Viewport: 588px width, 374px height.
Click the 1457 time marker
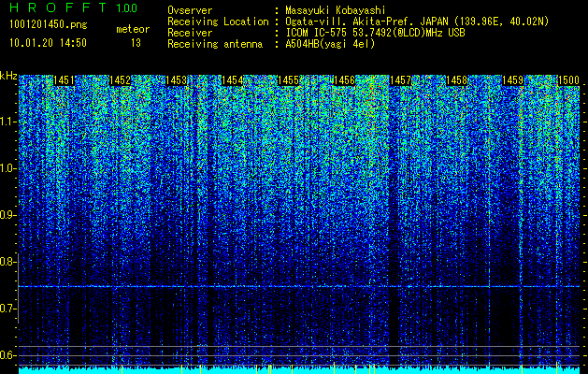[x=400, y=80]
